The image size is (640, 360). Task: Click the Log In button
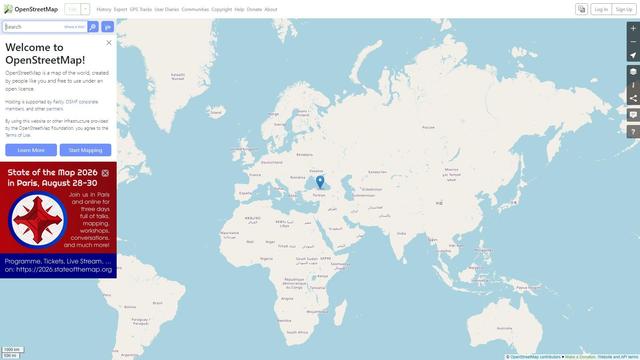click(x=601, y=9)
